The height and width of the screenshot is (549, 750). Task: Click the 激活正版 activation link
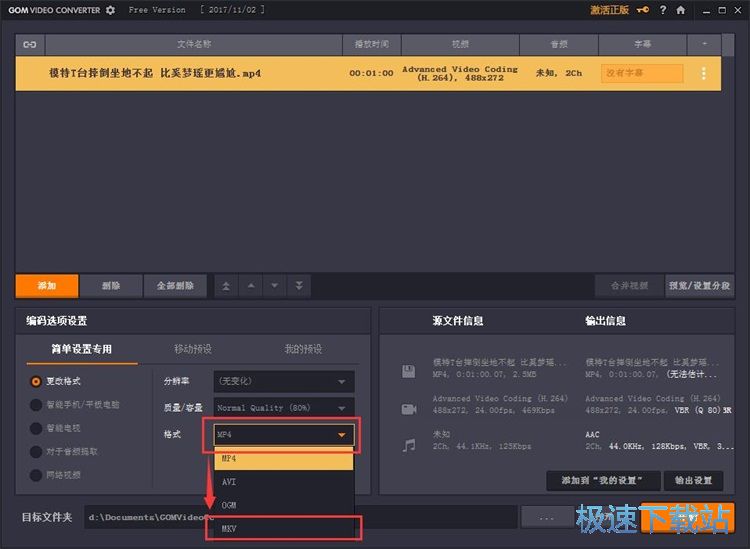tap(609, 10)
